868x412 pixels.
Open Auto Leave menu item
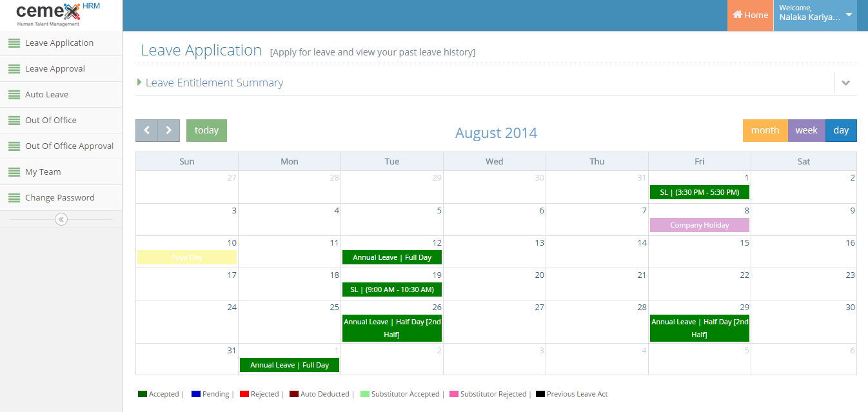click(x=61, y=95)
